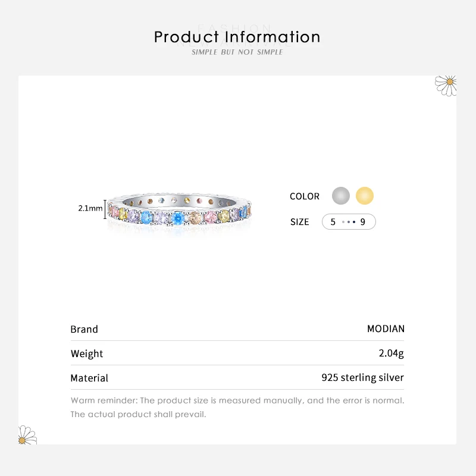Click the Material row label
Viewport: 476px width, 476px height.
[x=89, y=378]
